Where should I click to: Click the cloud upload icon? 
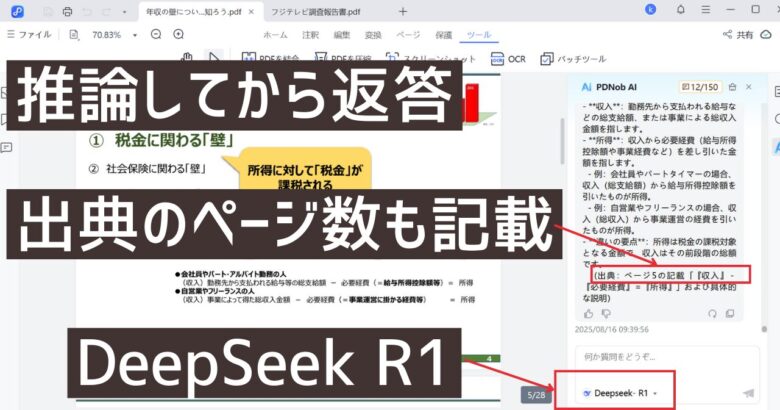click(766, 34)
